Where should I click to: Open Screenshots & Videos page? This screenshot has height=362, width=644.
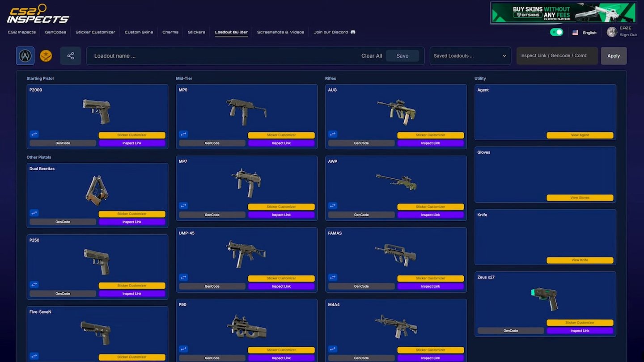point(280,32)
